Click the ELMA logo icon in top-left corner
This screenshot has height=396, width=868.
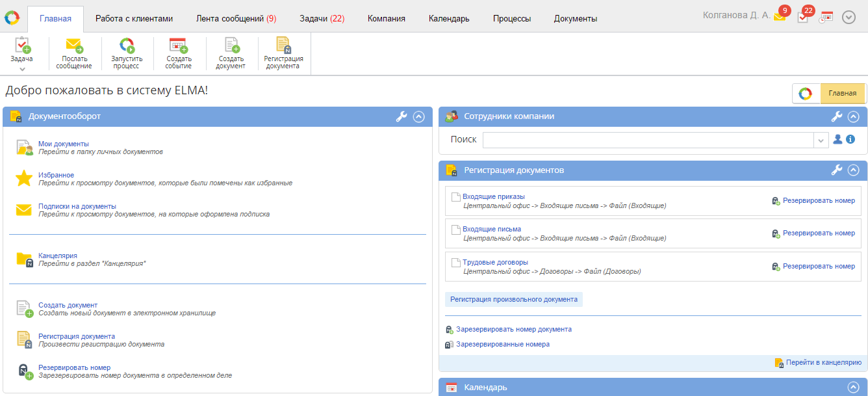tap(12, 18)
